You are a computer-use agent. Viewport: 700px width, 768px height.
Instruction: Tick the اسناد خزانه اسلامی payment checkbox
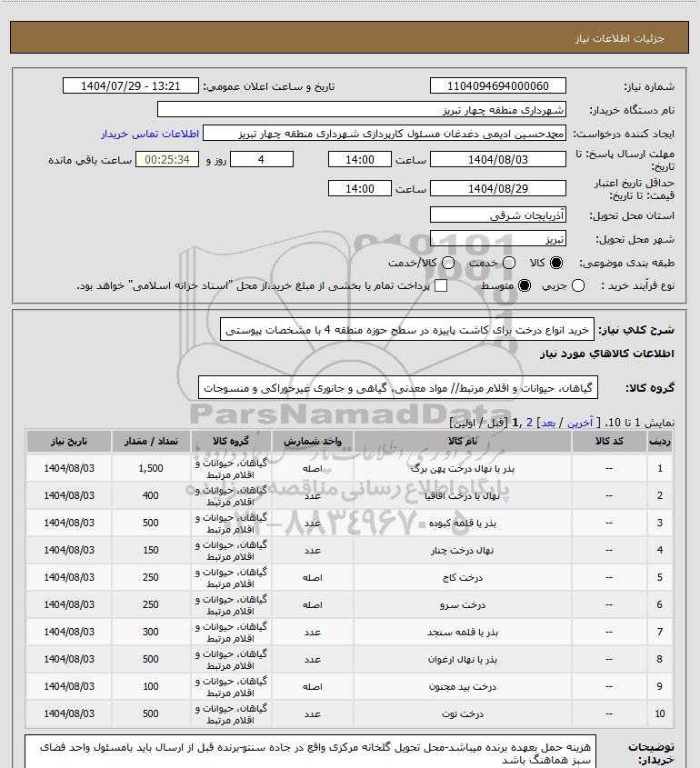pos(441,285)
